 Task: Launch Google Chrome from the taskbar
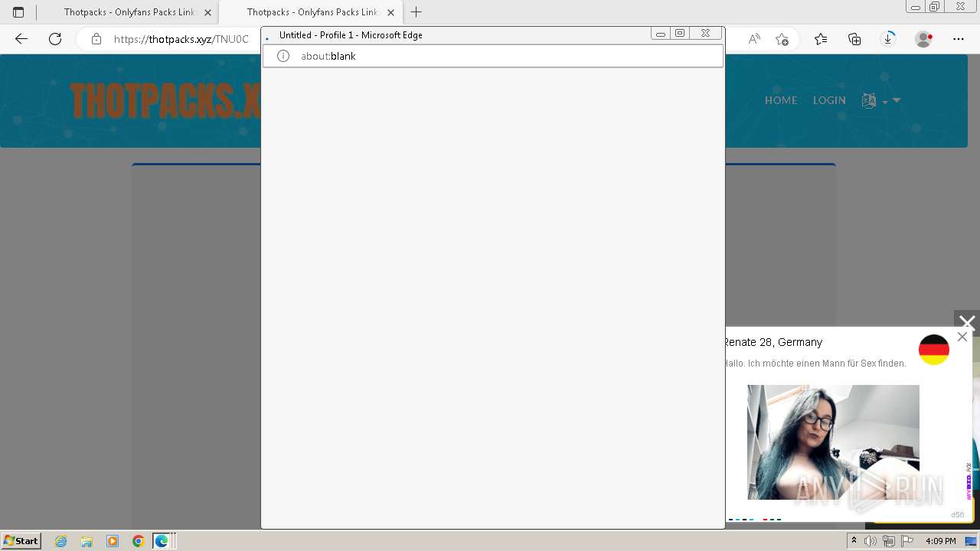pos(138,541)
